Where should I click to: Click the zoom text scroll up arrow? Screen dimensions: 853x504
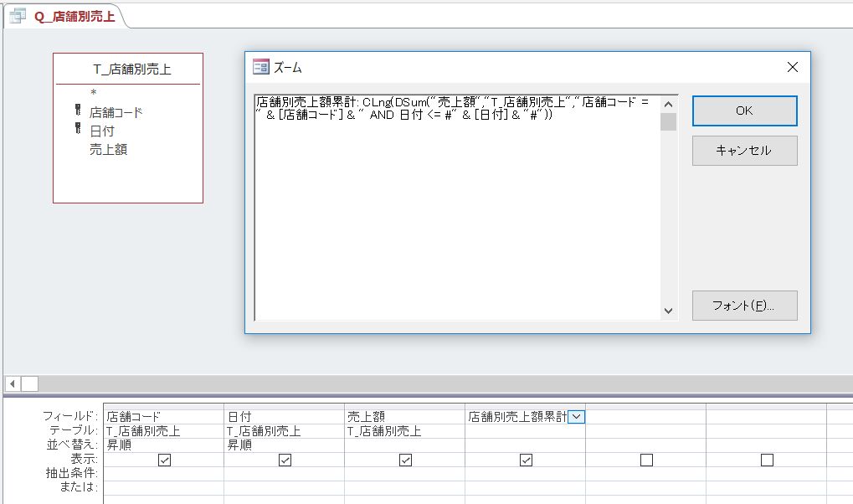pyautogui.click(x=669, y=104)
